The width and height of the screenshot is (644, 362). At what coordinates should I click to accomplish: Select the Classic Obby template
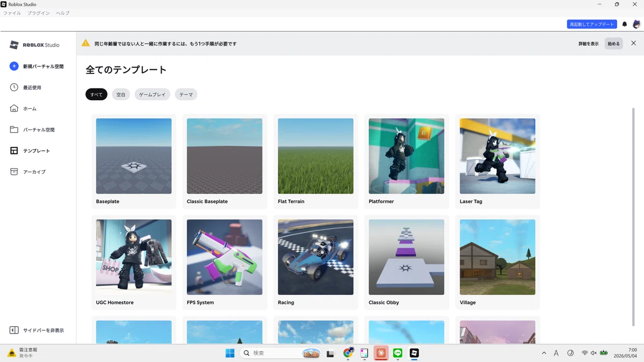tap(406, 262)
